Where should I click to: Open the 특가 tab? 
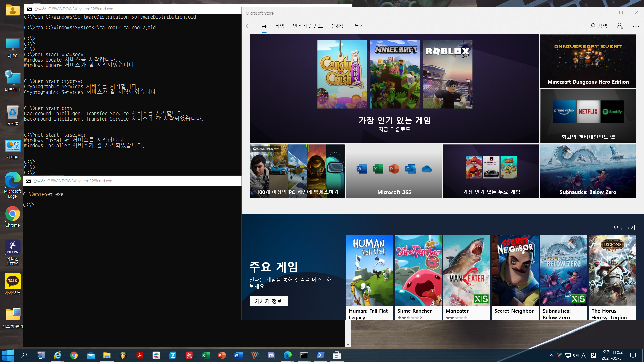point(359,26)
